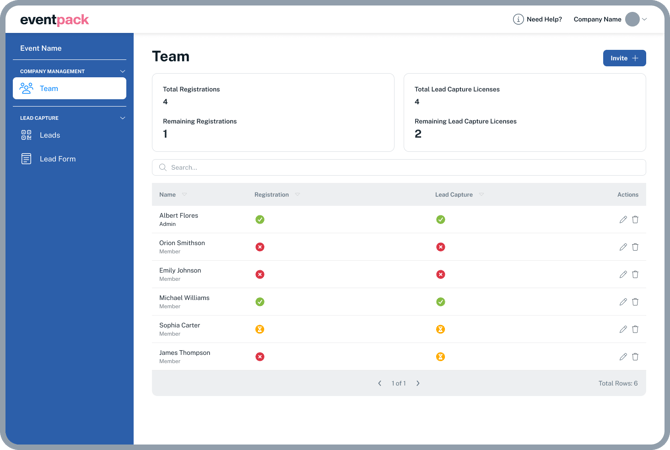Delete Orion Smithson using the trash icon
The height and width of the screenshot is (450, 670).
[x=635, y=247]
